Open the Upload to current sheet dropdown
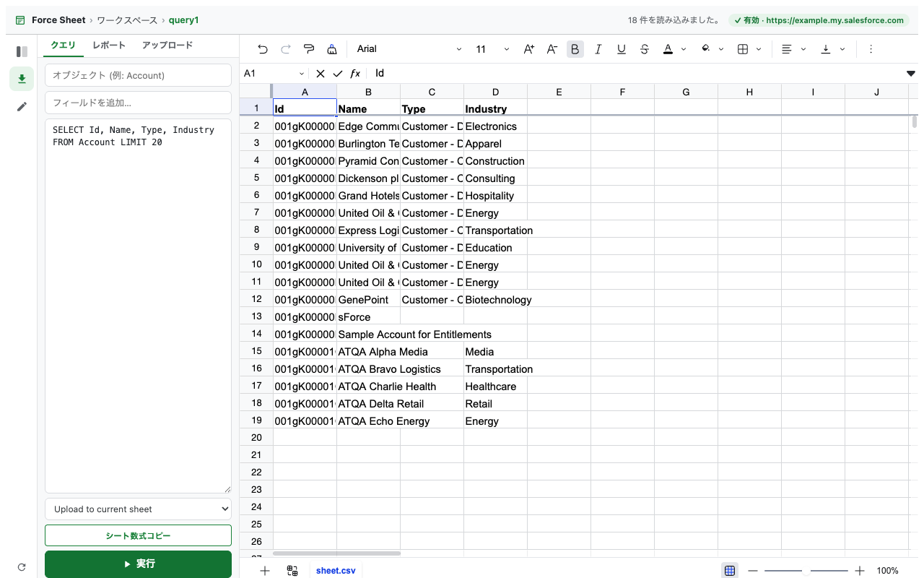The image size is (924, 578). [x=138, y=509]
